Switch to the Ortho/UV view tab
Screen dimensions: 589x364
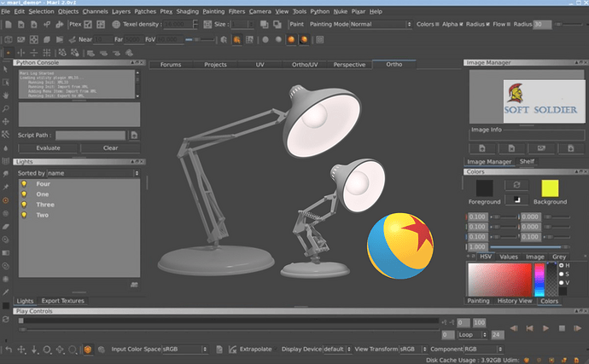[305, 65]
